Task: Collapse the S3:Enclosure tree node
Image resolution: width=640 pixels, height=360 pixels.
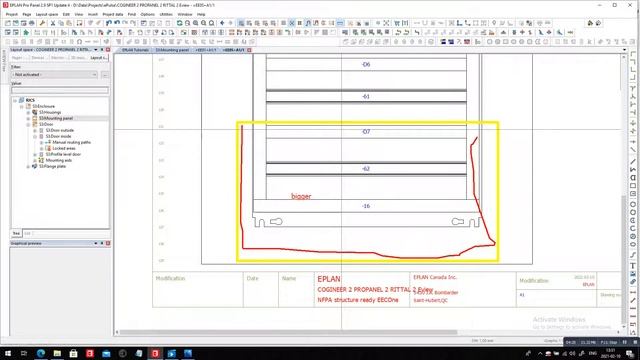Action: (22, 106)
